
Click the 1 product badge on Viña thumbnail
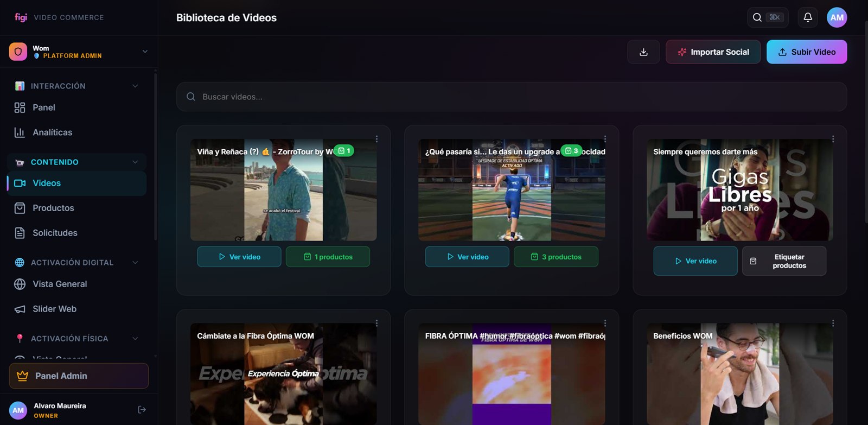(x=344, y=150)
